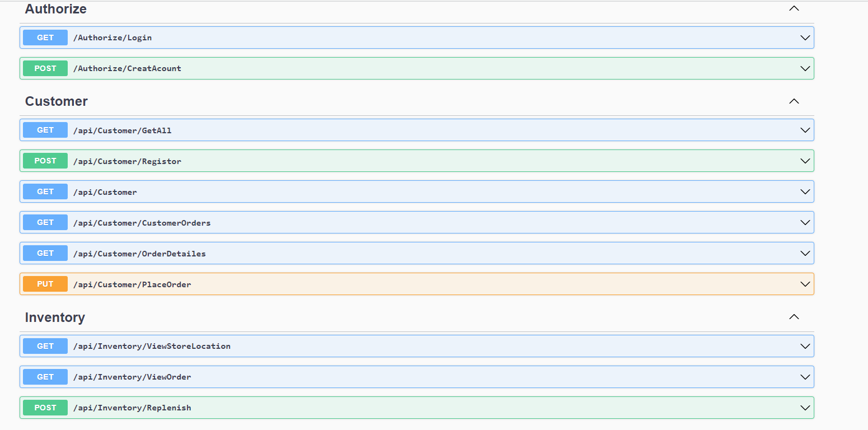This screenshot has height=430, width=868.
Task: Expand the /api/Customer/GetAll row arrow
Action: point(805,130)
